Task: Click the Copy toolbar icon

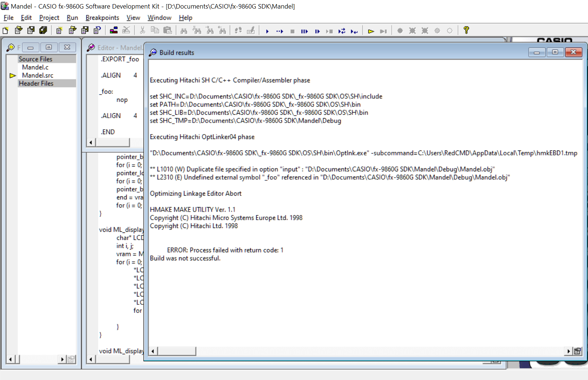Action: [x=155, y=31]
